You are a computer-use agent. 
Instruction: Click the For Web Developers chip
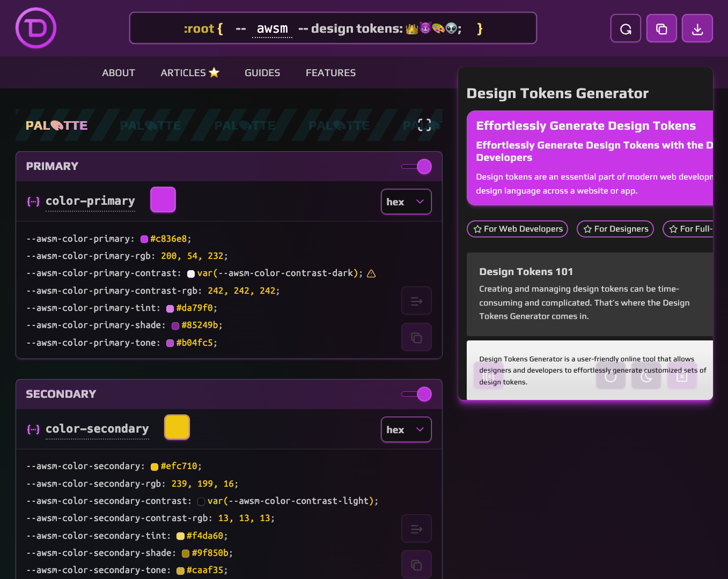pos(517,229)
